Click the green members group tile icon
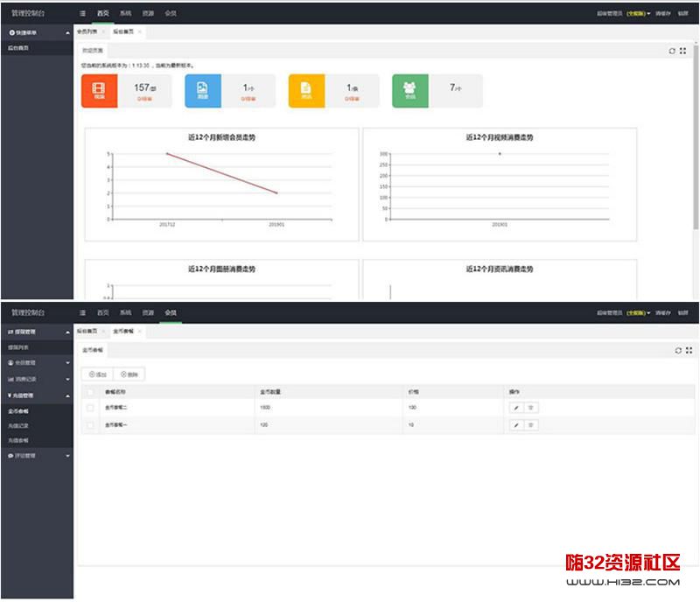This screenshot has height=602, width=700. coord(409,90)
